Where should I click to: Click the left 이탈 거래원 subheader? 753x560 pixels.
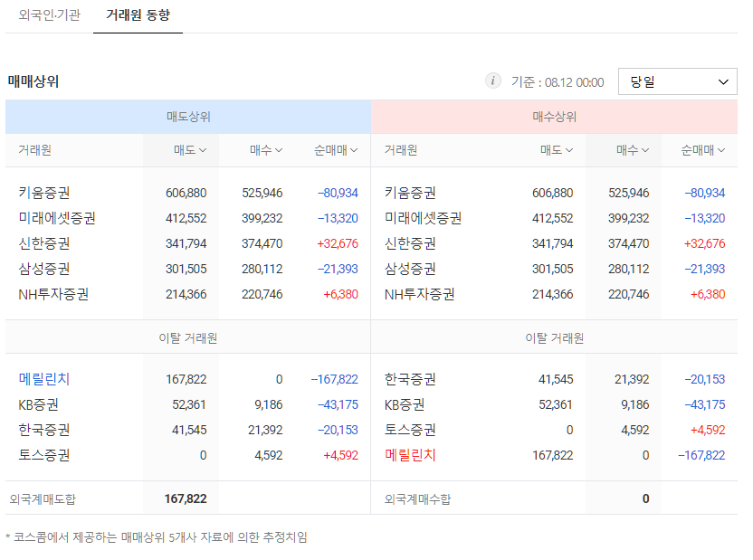coord(187,338)
